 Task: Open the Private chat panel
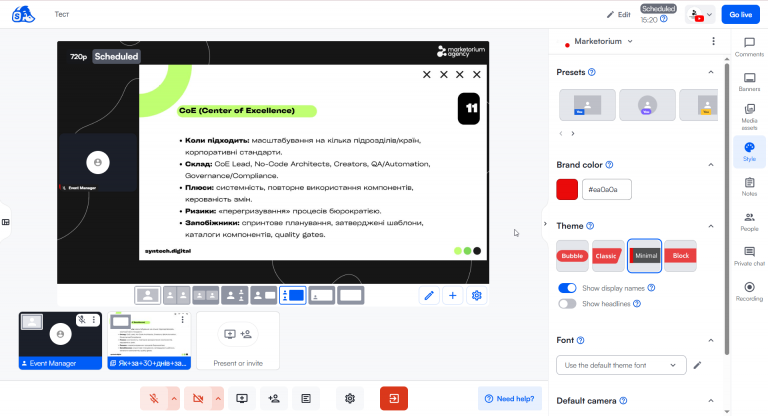click(x=749, y=256)
